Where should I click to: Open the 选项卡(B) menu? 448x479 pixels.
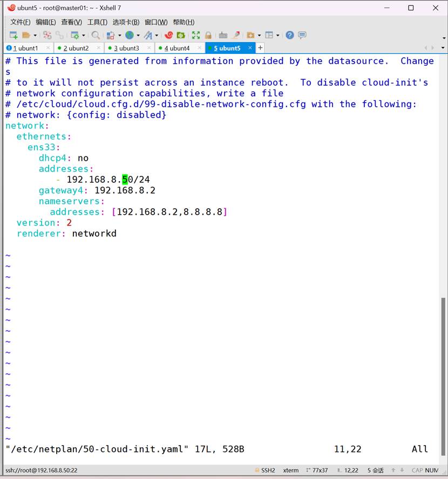(126, 22)
